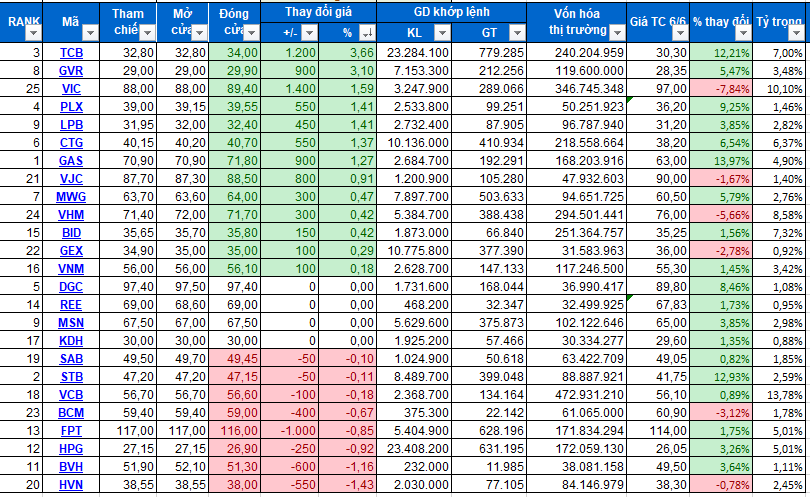Open the CTG ticker link
The image size is (810, 497).
(x=71, y=143)
